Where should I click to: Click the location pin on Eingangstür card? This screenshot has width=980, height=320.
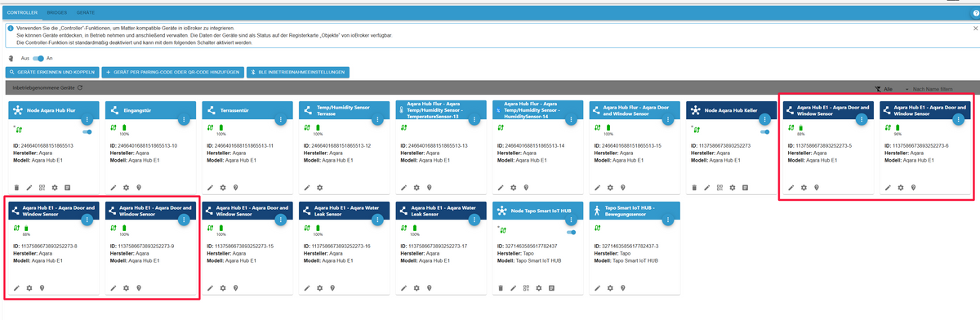(x=139, y=187)
